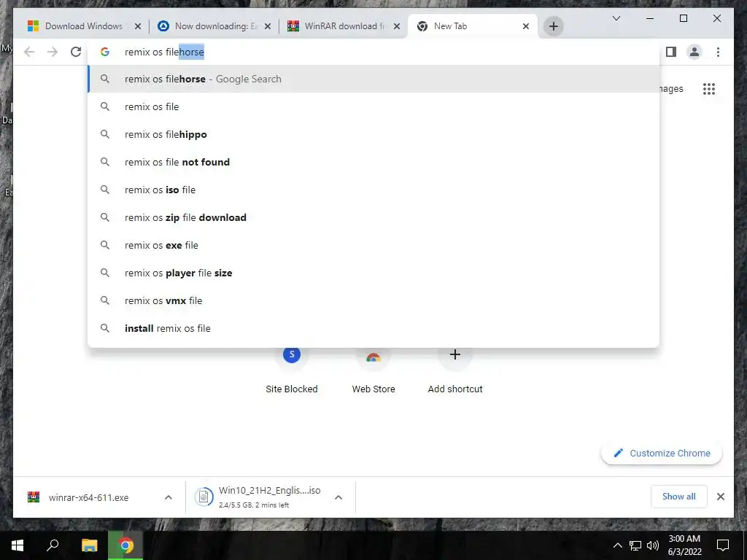Close the Now downloading tab
This screenshot has height=560, width=747.
[268, 26]
